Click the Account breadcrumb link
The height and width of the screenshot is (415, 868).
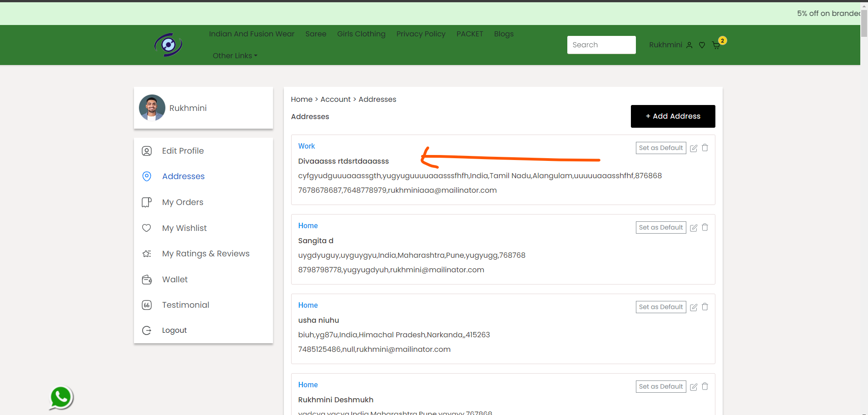[336, 99]
